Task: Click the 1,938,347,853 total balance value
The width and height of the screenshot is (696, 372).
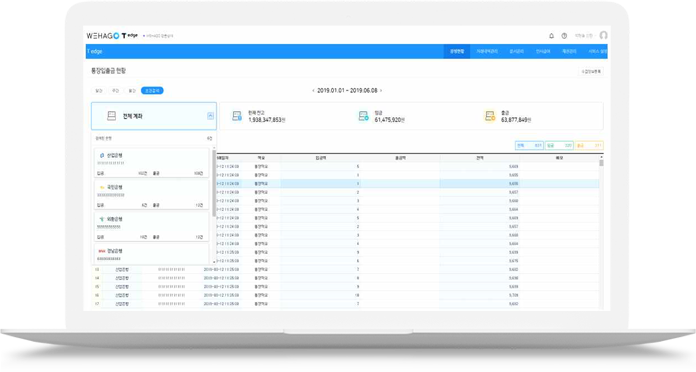Action: (266, 120)
